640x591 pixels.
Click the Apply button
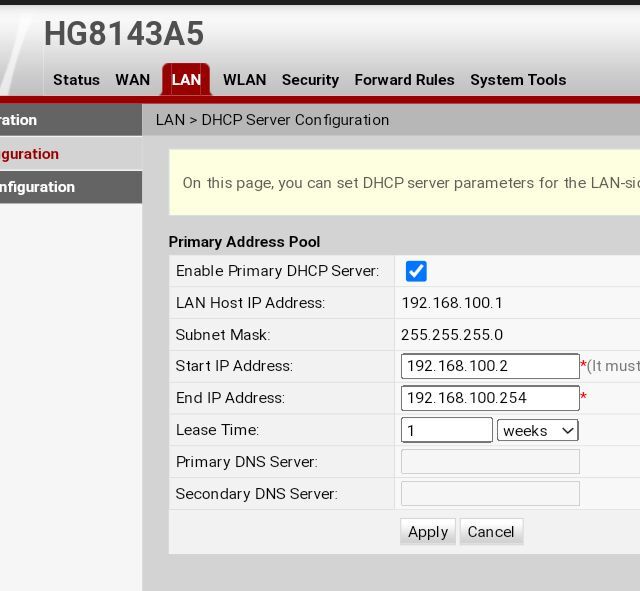(x=428, y=532)
